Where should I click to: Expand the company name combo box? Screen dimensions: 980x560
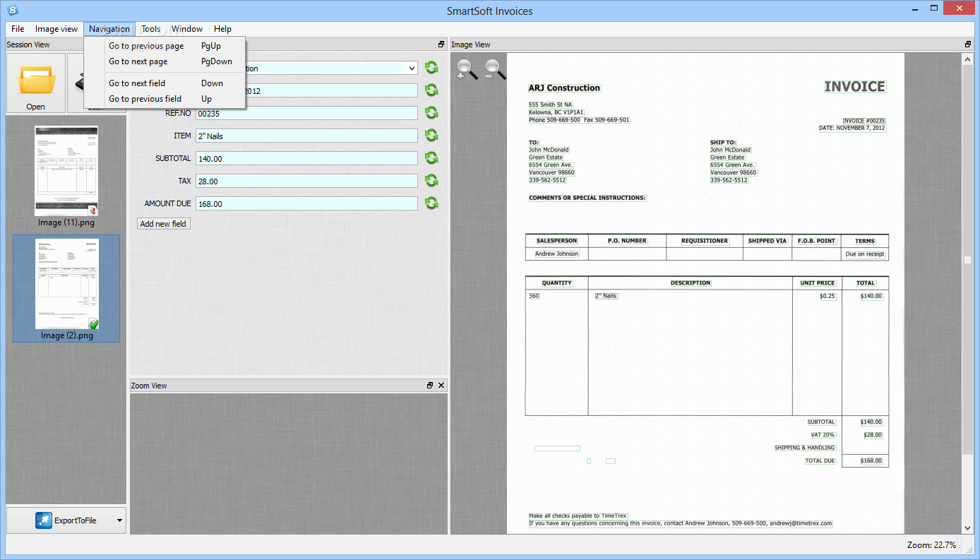tap(412, 68)
